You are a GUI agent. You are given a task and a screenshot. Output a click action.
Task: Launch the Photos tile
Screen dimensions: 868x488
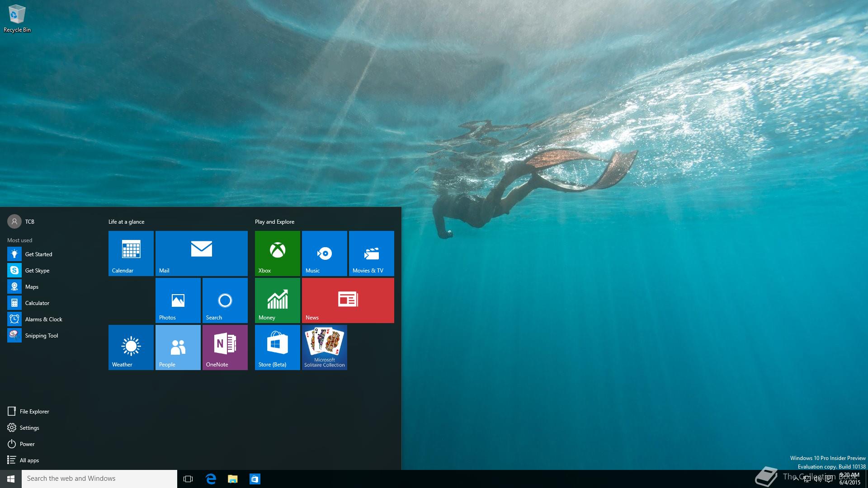(x=178, y=300)
